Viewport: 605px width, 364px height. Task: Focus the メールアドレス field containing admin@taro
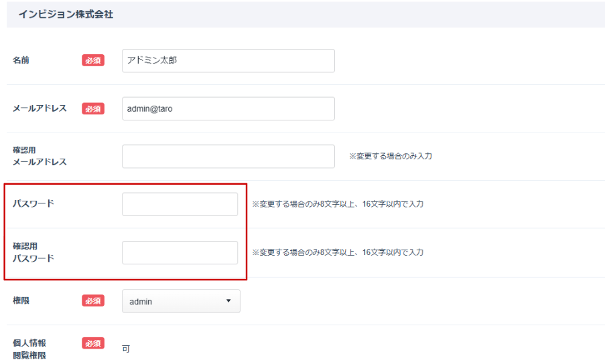click(228, 108)
